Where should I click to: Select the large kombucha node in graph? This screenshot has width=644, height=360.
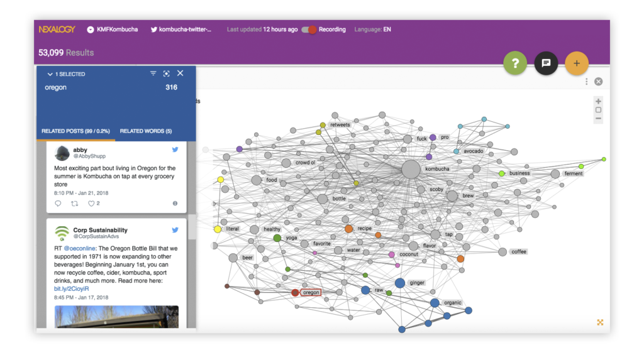coord(411,169)
